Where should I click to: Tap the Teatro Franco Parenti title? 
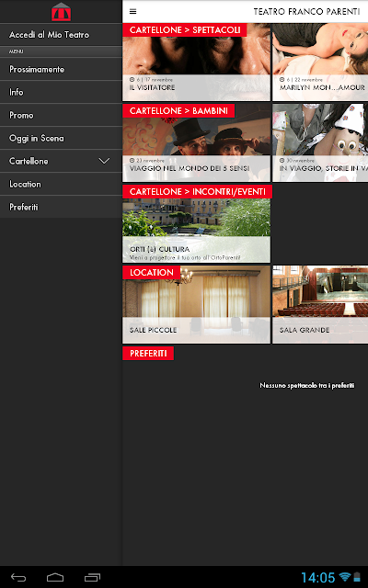tap(306, 12)
